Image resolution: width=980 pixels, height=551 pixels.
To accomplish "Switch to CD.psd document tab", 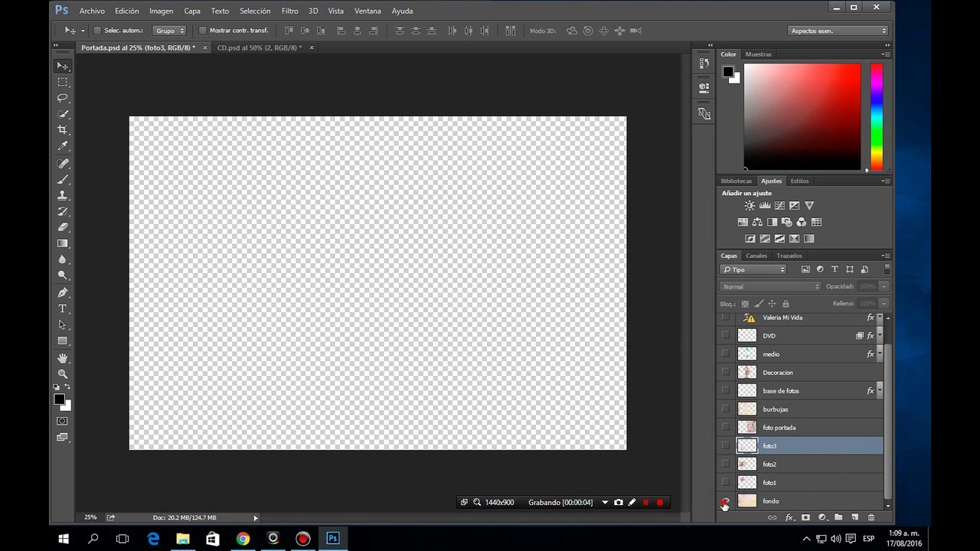I will pyautogui.click(x=259, y=47).
